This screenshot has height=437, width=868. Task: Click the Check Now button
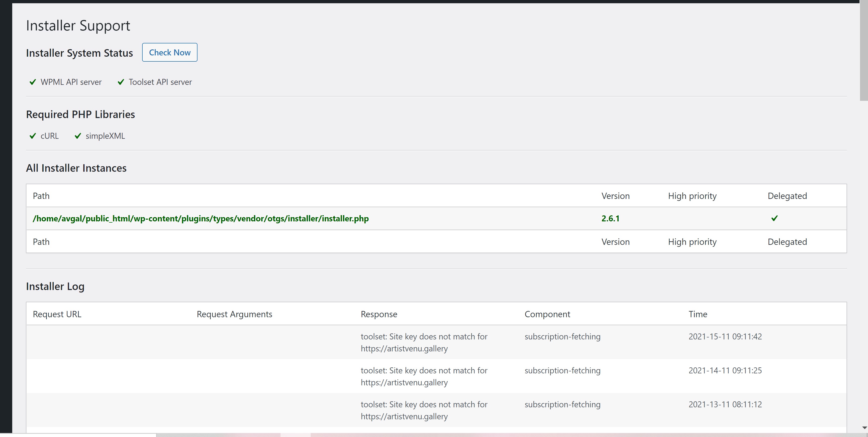[x=170, y=52]
